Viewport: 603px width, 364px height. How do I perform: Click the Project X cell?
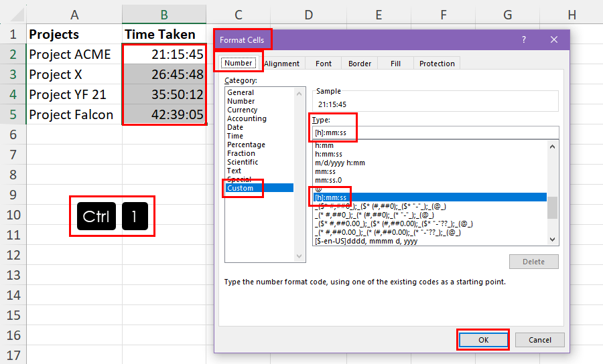pyautogui.click(x=74, y=74)
